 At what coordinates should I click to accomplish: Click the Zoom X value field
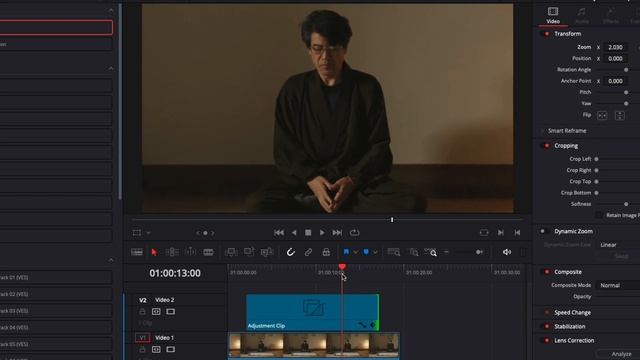615,47
